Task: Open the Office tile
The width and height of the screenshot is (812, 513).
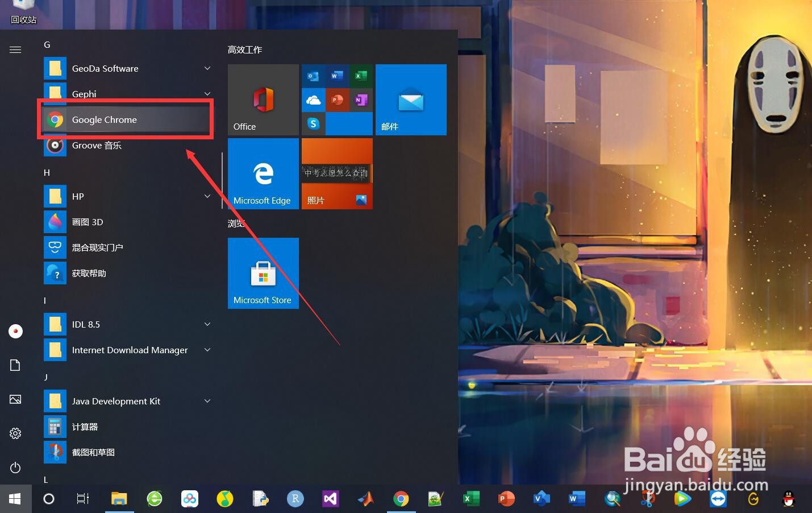Action: [263, 100]
